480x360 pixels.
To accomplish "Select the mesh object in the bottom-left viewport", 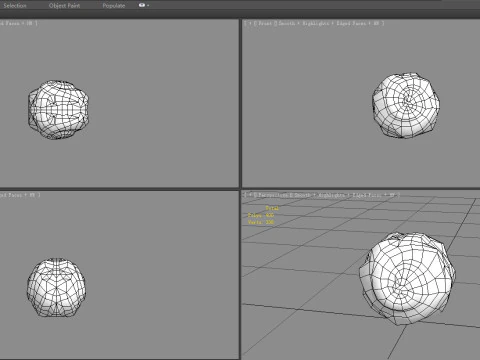I will pyautogui.click(x=56, y=287).
